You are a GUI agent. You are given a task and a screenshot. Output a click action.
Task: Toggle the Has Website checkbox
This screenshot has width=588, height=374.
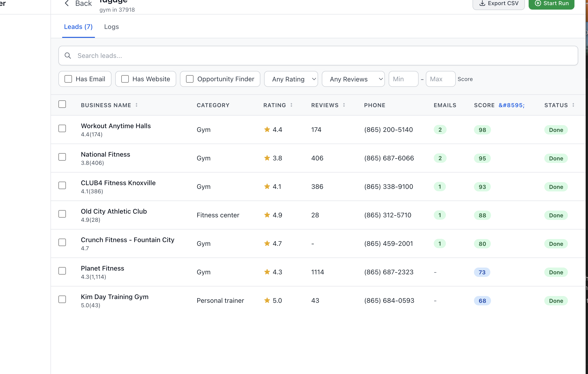click(125, 79)
